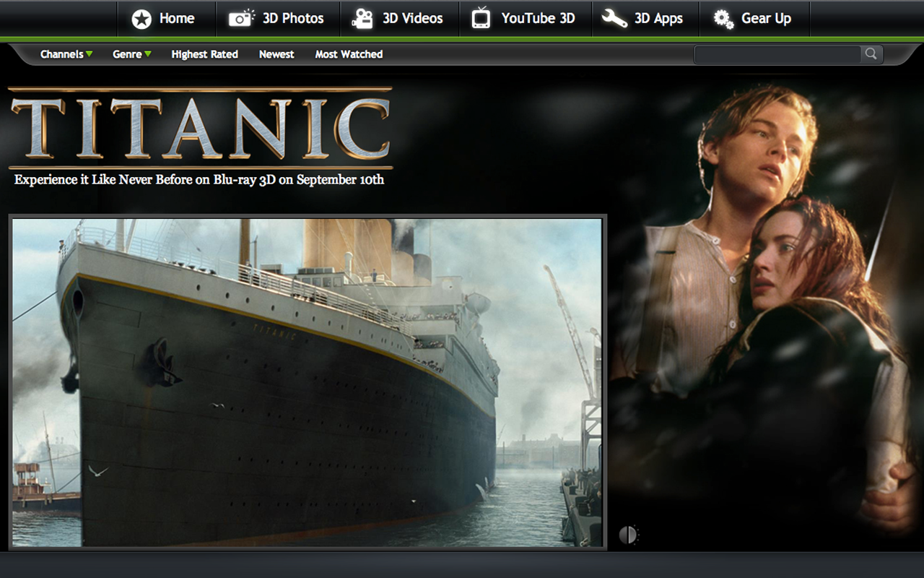Click the 3D Videos camcorder icon
924x578 pixels.
[362, 19]
